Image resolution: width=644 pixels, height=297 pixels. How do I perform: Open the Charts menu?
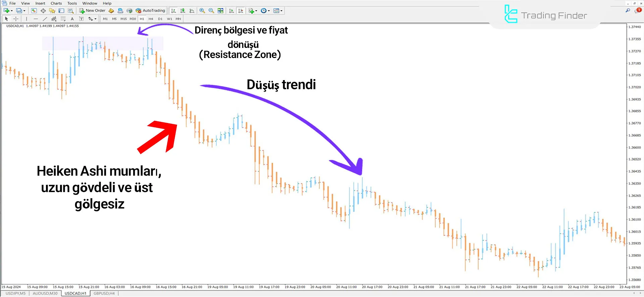(56, 3)
